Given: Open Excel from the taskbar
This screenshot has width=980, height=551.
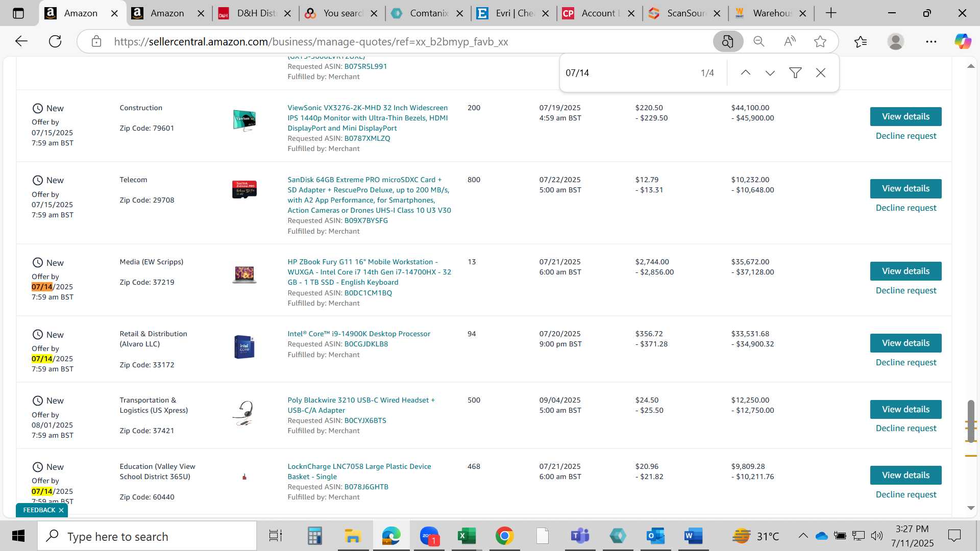Looking at the screenshot, I should tap(467, 536).
